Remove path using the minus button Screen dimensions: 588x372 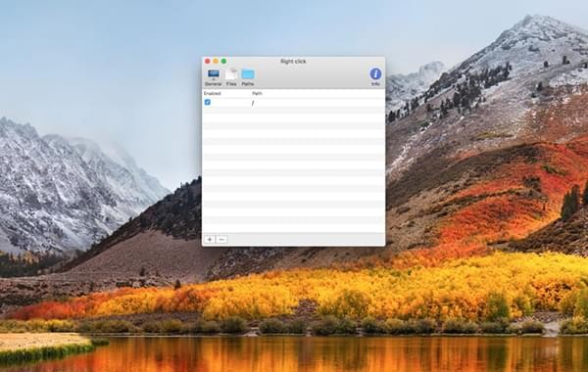[221, 240]
